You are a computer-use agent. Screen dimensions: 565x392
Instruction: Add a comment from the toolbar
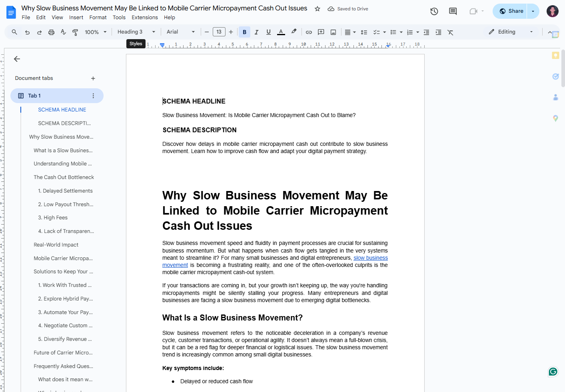(321, 32)
